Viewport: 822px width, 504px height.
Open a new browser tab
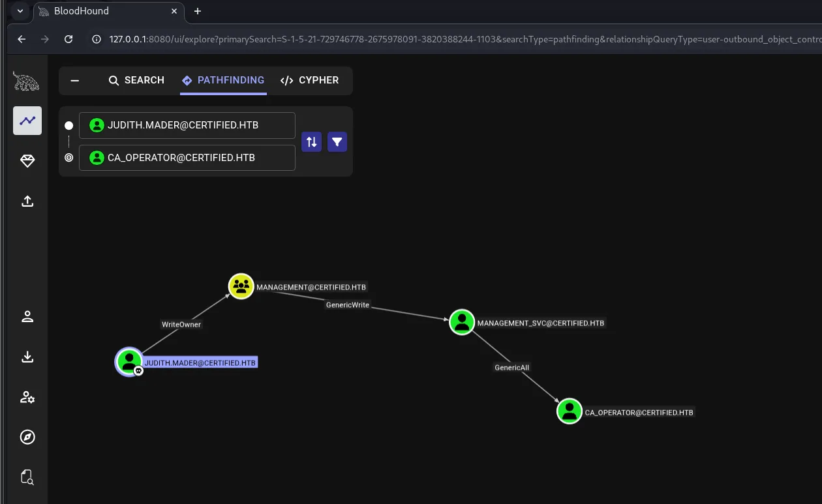(198, 11)
